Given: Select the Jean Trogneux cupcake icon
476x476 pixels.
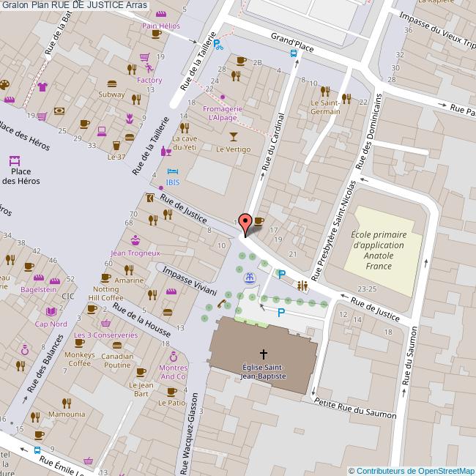Looking at the screenshot, I should pyautogui.click(x=135, y=240).
